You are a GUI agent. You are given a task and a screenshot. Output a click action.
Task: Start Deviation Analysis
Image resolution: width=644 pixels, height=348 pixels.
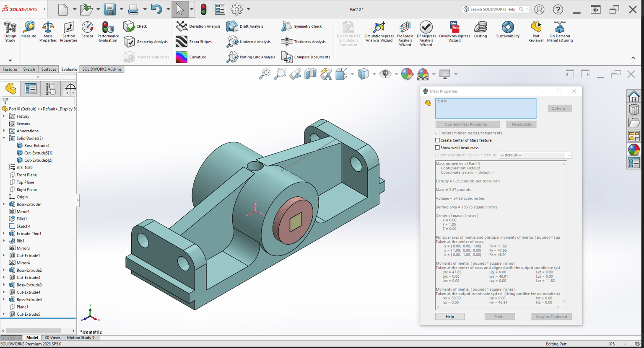(198, 26)
